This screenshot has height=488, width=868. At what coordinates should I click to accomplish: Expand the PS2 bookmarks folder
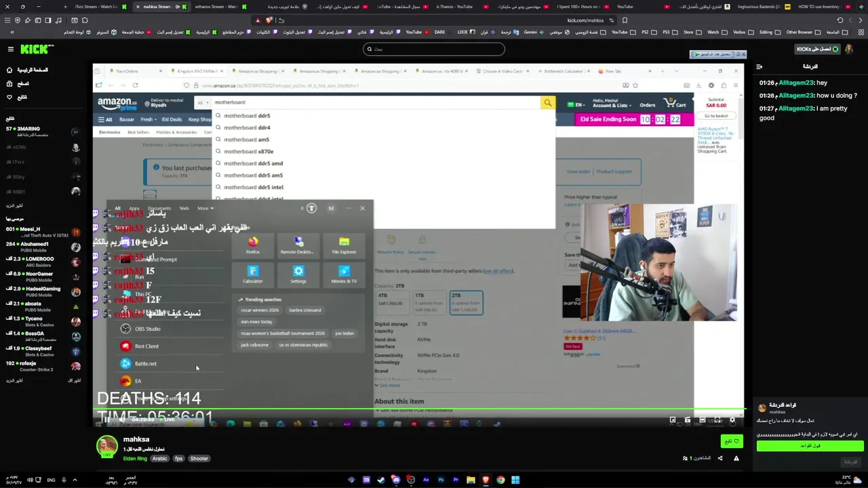(648, 32)
